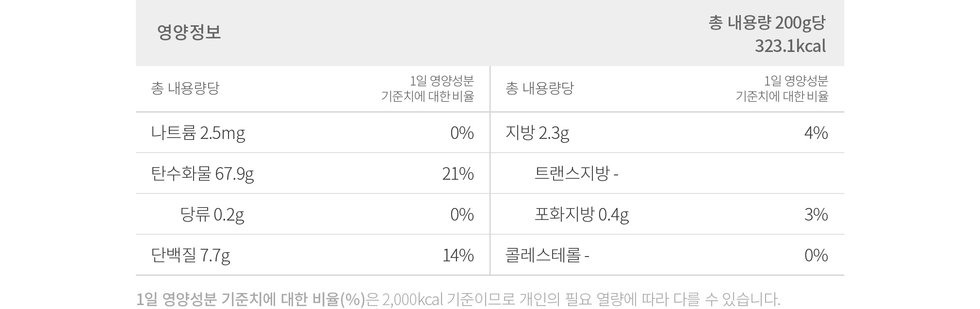The width and height of the screenshot is (980, 309).
Task: Click the 탄수화물 67.9g entry
Action: [x=202, y=173]
